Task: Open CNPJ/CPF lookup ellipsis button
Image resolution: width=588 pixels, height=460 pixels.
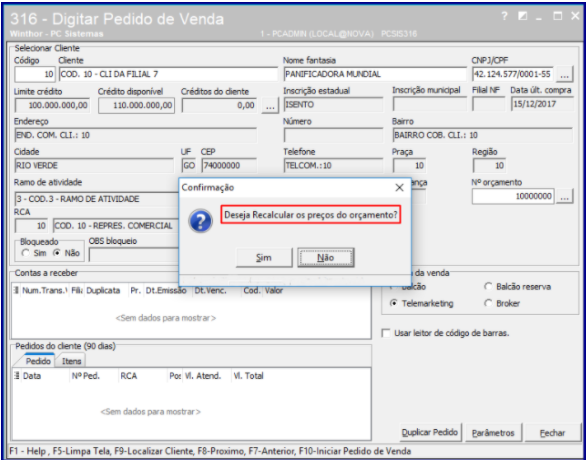Action: point(564,74)
